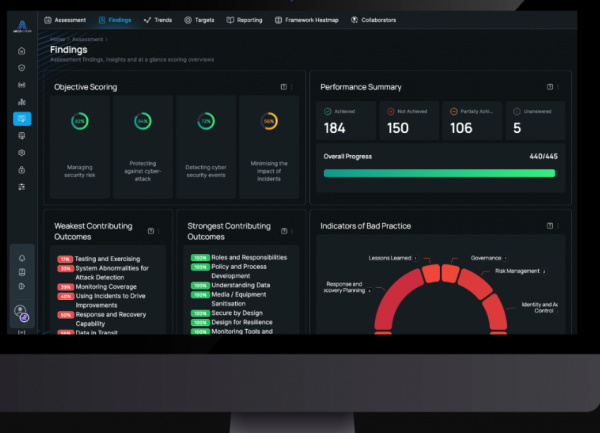Open help icon on Objective Scoring panel
600x433 pixels.
(284, 87)
